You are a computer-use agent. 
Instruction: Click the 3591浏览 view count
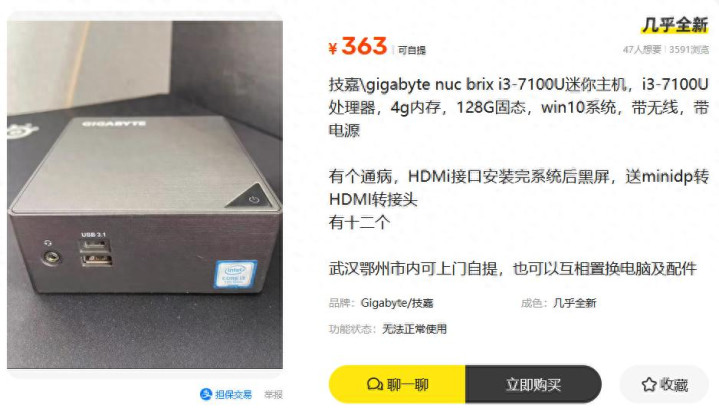[x=689, y=50]
